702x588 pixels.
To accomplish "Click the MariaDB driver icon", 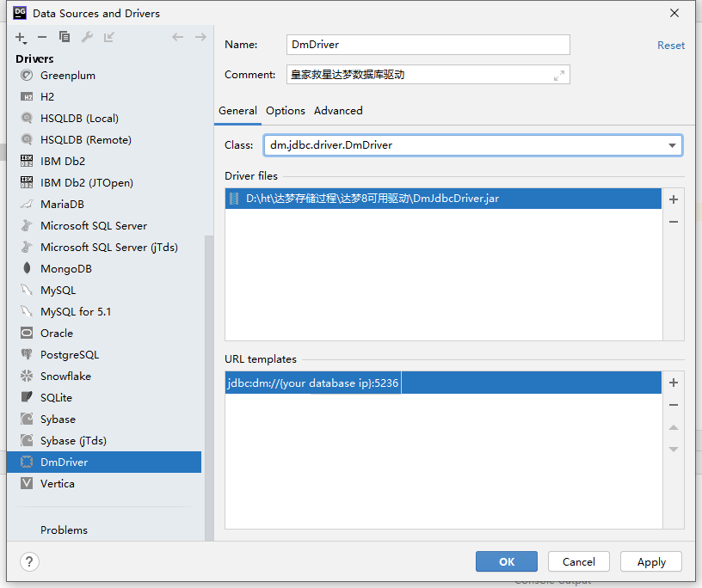I will [x=27, y=204].
